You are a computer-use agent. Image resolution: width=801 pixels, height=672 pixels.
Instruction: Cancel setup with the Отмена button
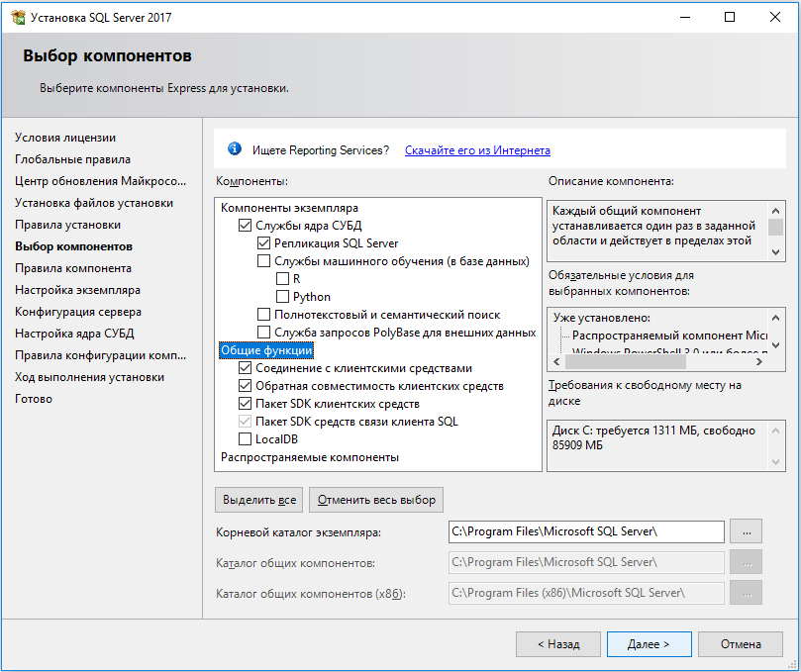click(x=741, y=644)
